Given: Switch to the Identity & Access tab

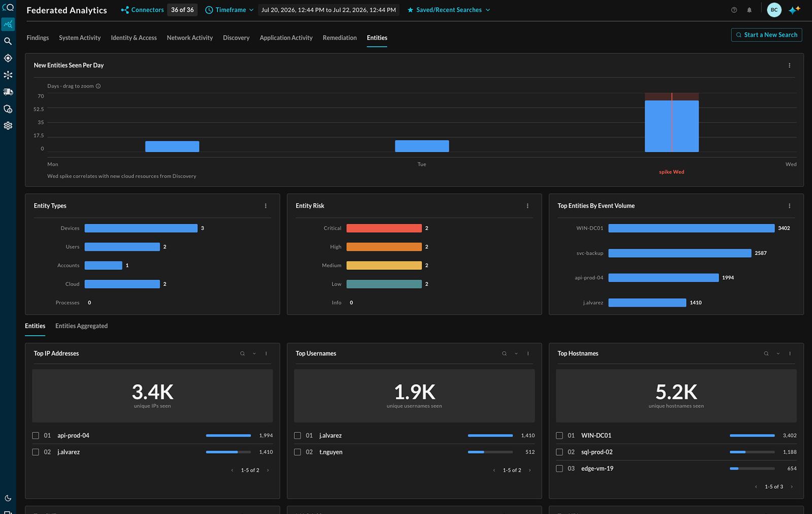Looking at the screenshot, I should click(x=134, y=38).
